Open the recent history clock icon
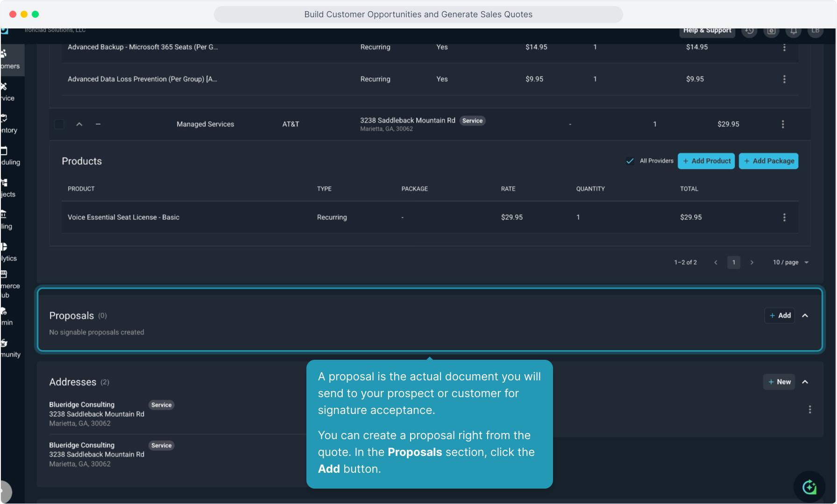 (x=749, y=31)
